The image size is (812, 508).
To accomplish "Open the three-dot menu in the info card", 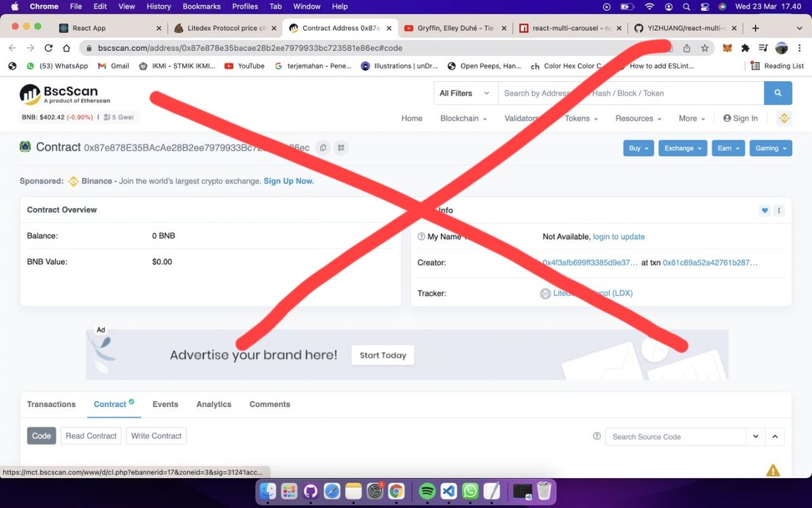I will [780, 211].
